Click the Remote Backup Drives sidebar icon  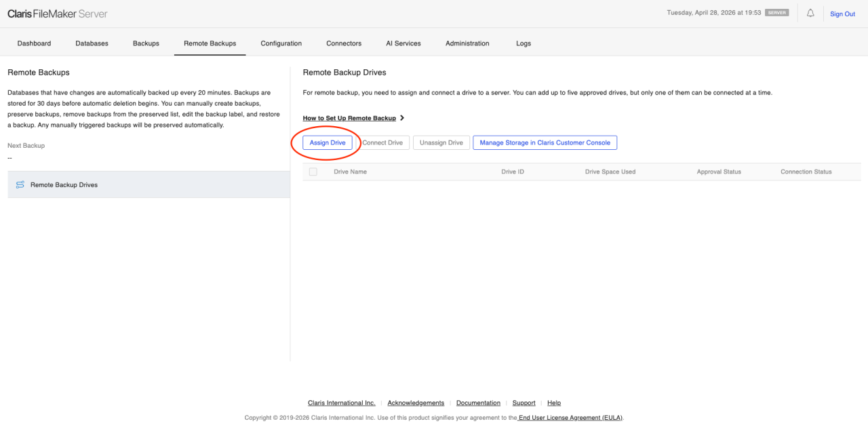click(x=20, y=184)
